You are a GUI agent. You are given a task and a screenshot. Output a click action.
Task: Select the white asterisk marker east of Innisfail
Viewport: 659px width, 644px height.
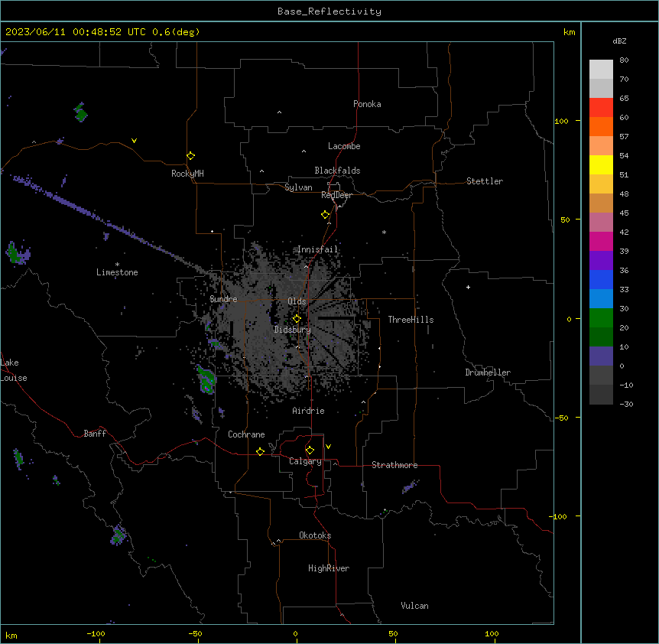click(x=384, y=232)
